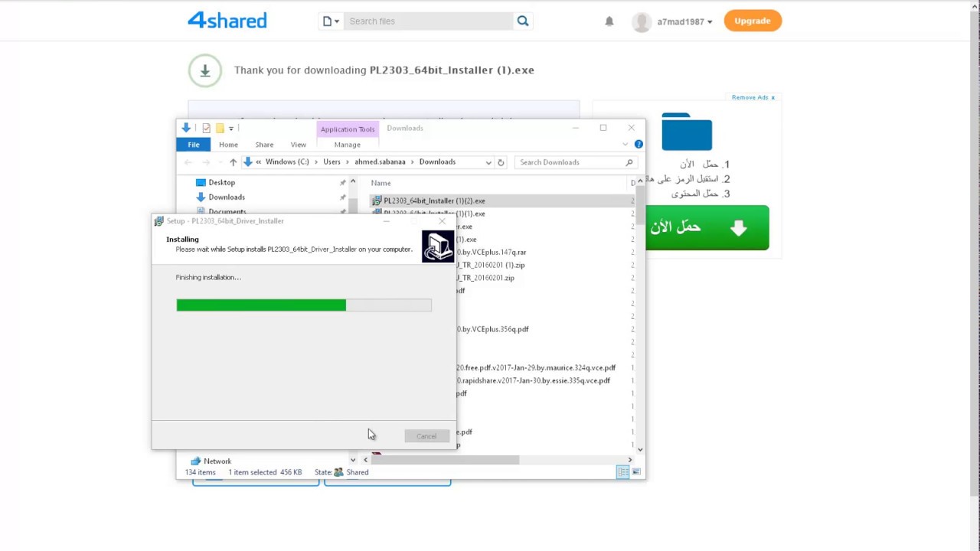Open Customize Quick Access Toolbar dropdown
980x551 pixels.
(230, 129)
